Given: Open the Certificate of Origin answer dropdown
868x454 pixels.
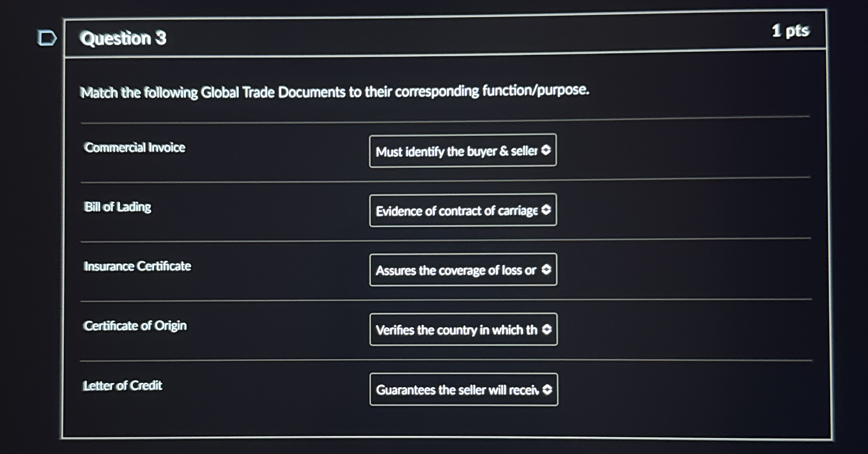Looking at the screenshot, I should tap(464, 329).
